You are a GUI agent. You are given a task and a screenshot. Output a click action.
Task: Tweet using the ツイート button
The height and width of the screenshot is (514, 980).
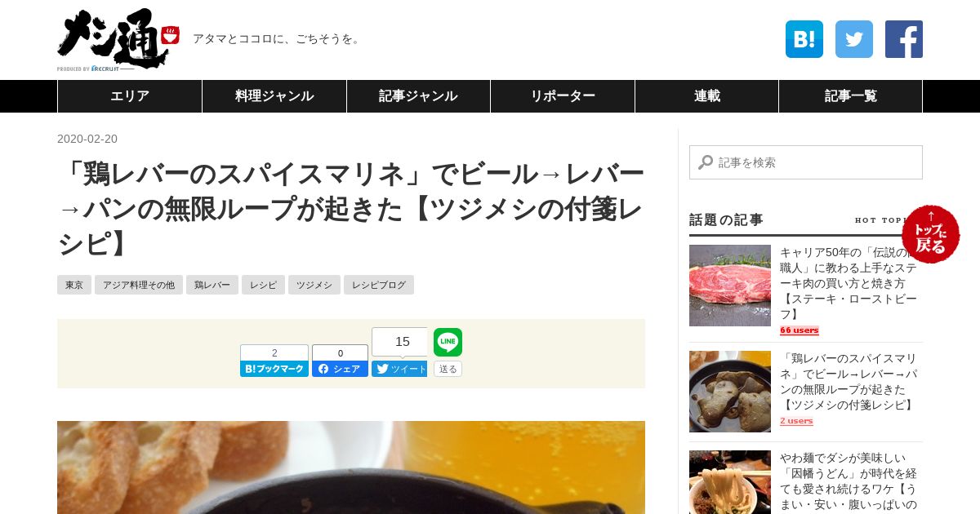[x=399, y=369]
